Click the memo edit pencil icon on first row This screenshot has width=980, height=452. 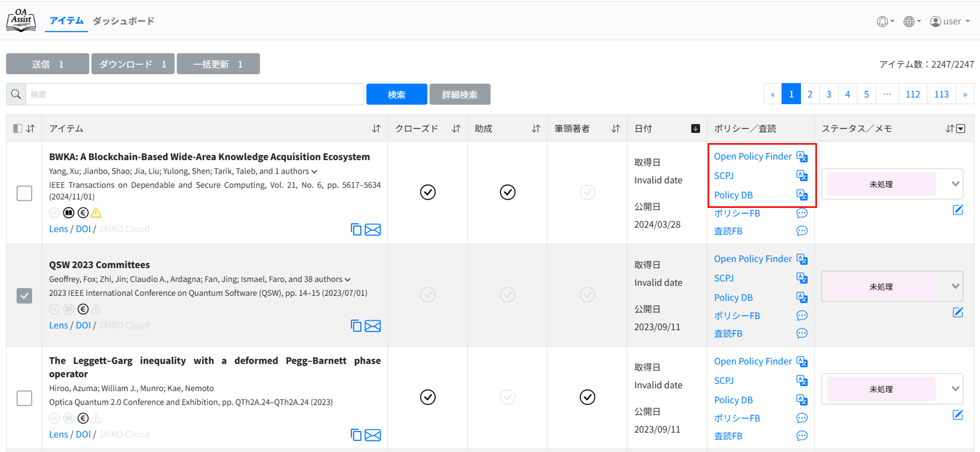click(x=958, y=209)
